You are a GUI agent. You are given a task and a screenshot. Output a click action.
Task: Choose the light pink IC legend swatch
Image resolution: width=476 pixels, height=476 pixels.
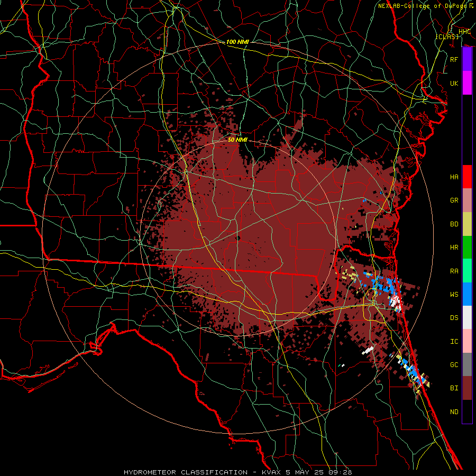tap(467, 341)
